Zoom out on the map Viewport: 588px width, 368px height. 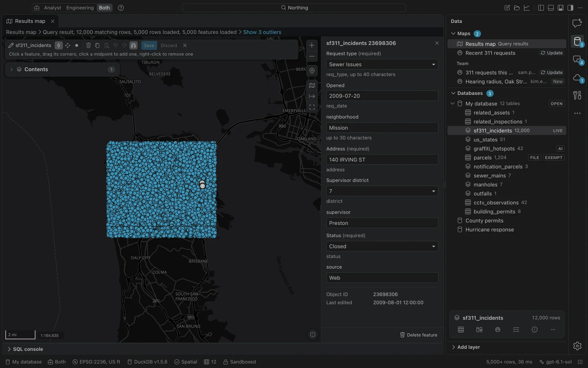[x=312, y=56]
